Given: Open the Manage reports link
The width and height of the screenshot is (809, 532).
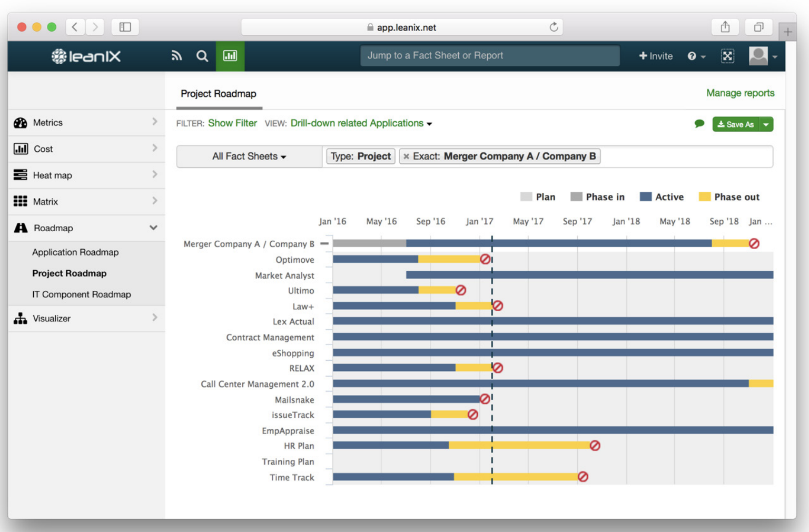Looking at the screenshot, I should pos(740,93).
